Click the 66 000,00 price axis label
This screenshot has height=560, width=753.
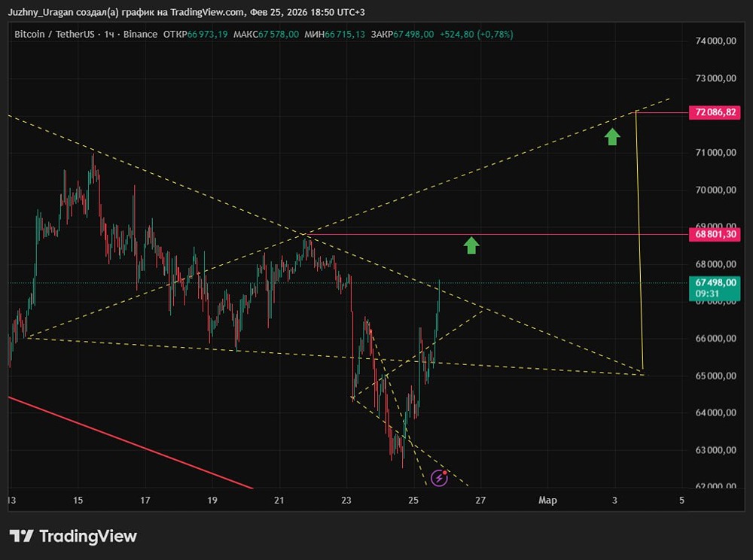[x=715, y=338]
